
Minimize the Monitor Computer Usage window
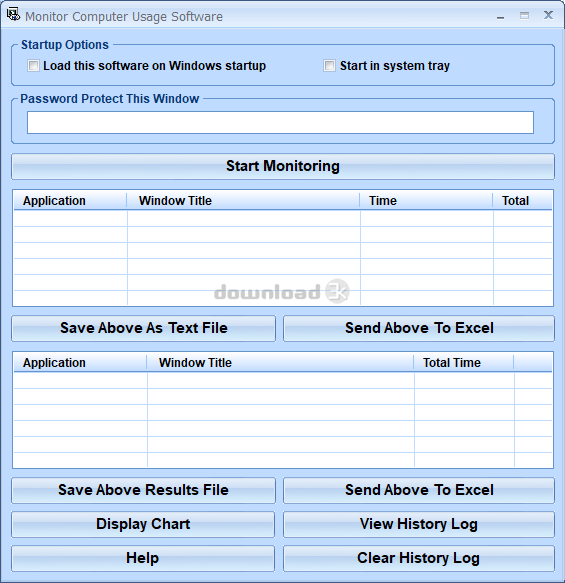point(501,16)
